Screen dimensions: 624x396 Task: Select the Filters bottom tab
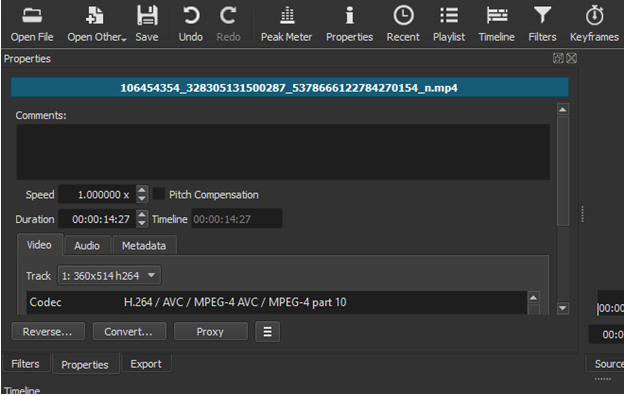(x=25, y=364)
